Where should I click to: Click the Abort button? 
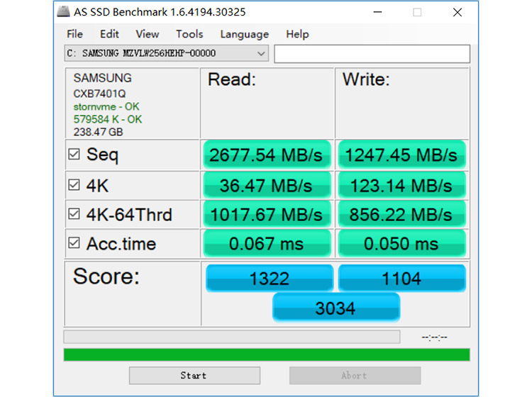coord(355,375)
